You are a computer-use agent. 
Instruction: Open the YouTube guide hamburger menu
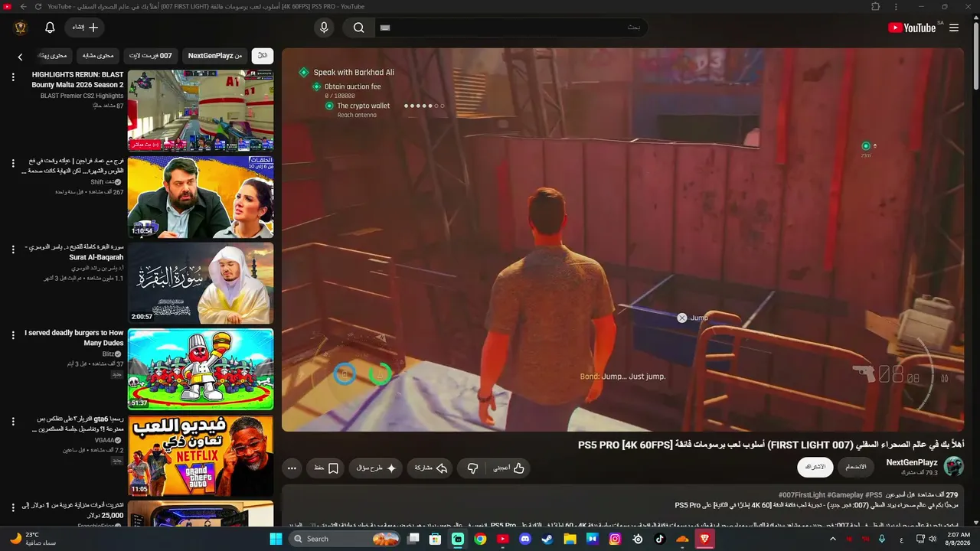(x=954, y=28)
